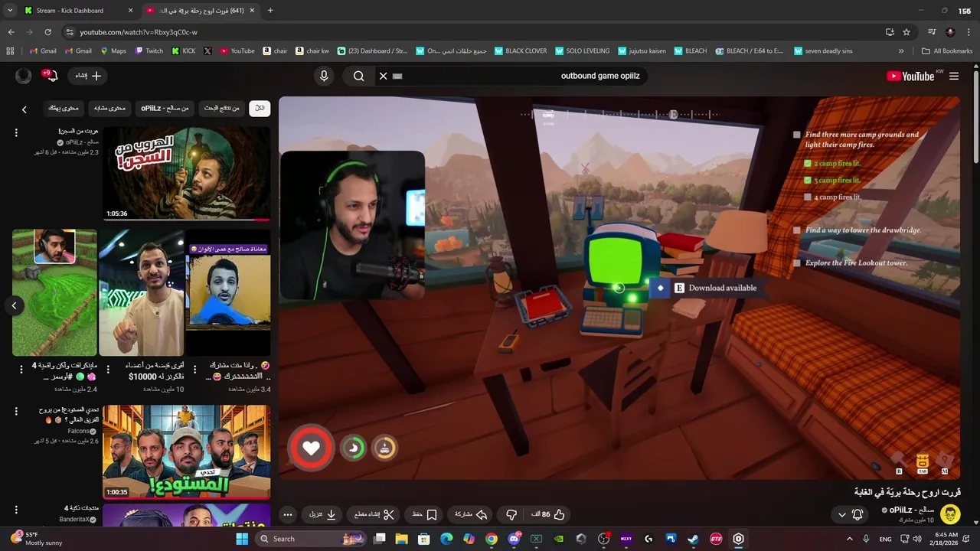The width and height of the screenshot is (980, 551).
Task: Click the Create plus button
Action: point(88,76)
